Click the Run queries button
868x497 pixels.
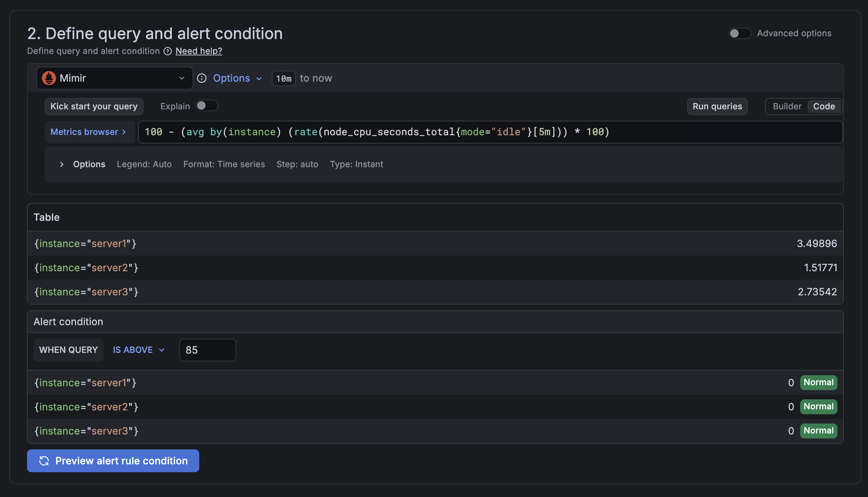tap(717, 106)
